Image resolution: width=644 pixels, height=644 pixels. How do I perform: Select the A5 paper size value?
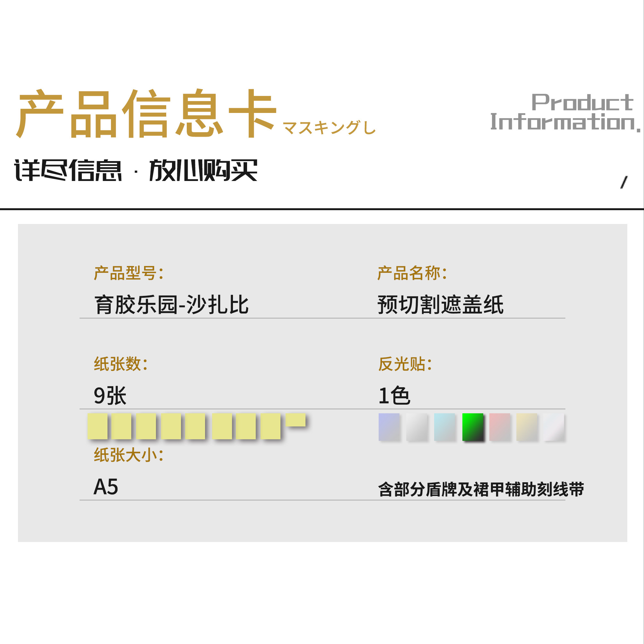click(x=106, y=487)
